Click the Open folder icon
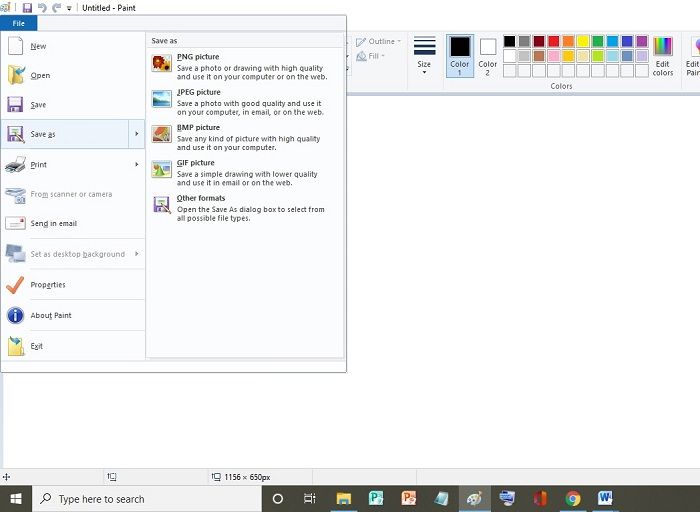Screen dimensions: 700x512 click(x=16, y=75)
